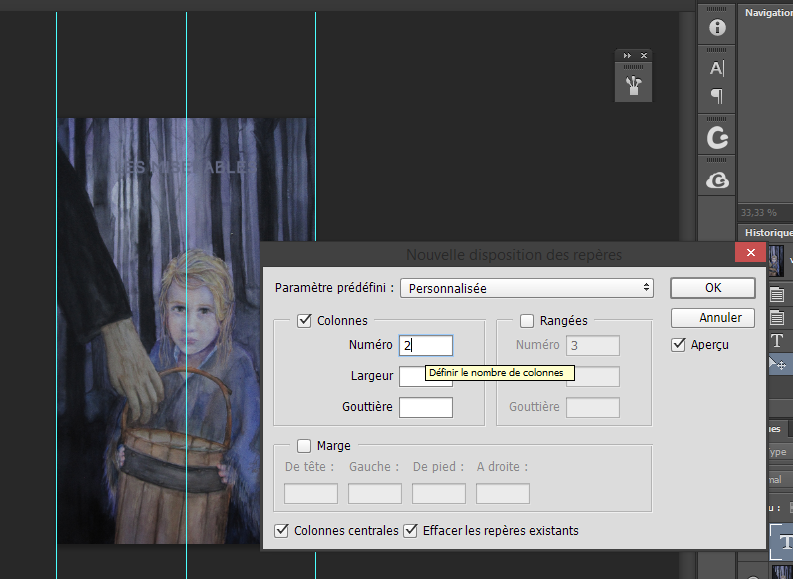Click the 33,33 % zoom value
Image resolution: width=793 pixels, height=579 pixels.
[759, 213]
